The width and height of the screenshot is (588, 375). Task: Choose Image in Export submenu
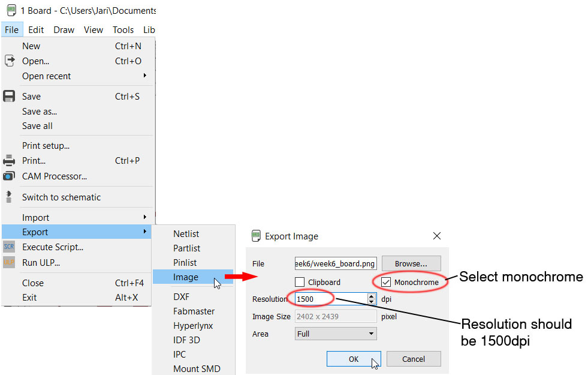(193, 277)
